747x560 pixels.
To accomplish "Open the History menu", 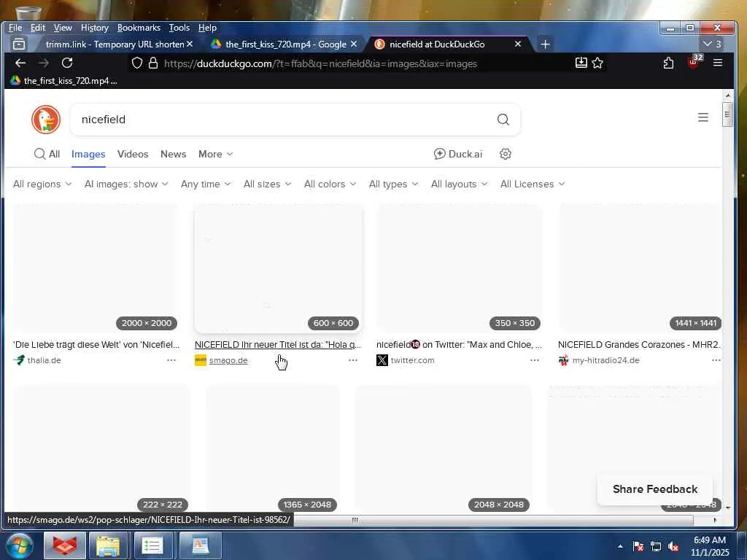I will (95, 28).
